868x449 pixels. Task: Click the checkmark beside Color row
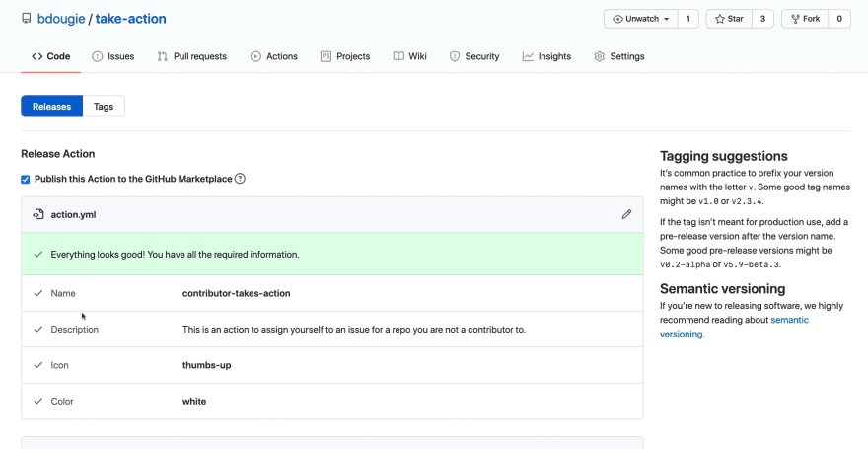(x=38, y=401)
